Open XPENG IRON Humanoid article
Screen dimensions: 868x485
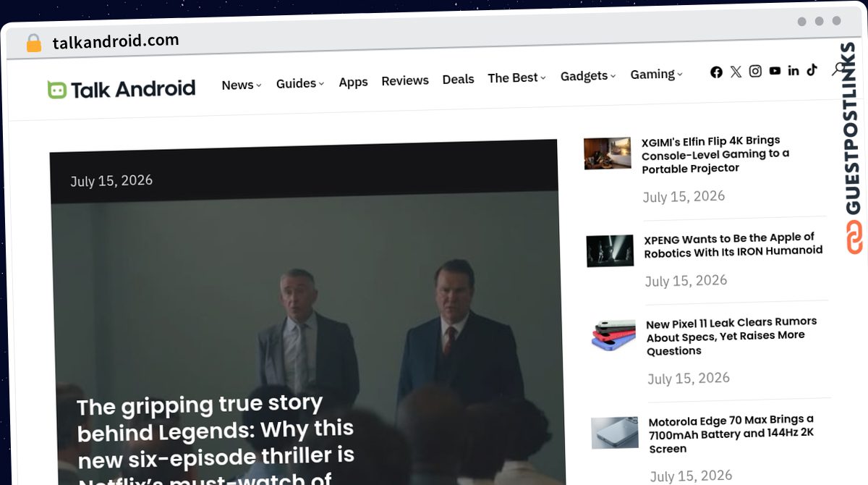733,245
